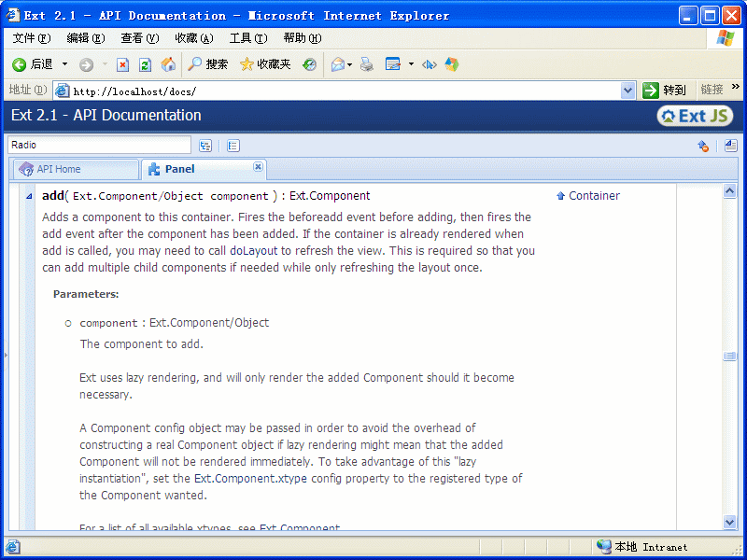747x560 pixels.
Task: Click the green Back (后退) arrow
Action: tap(19, 64)
